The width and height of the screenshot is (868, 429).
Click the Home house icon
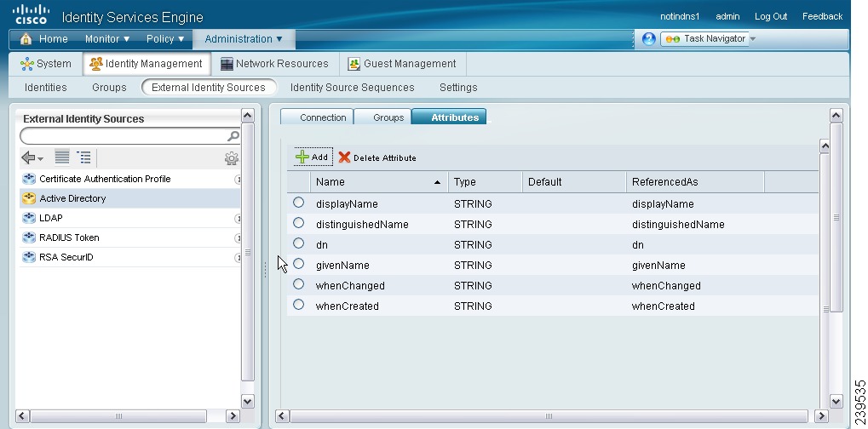point(26,39)
